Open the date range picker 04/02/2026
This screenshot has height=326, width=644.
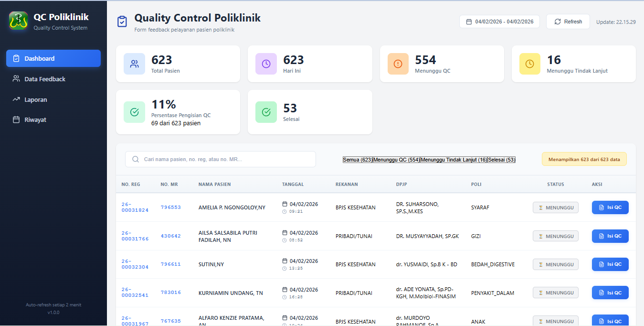pos(499,22)
